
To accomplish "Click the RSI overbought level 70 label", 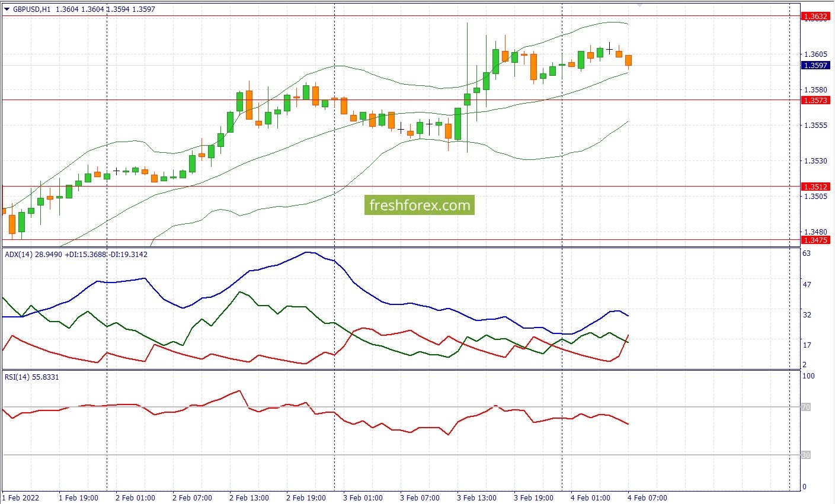I will [806, 407].
